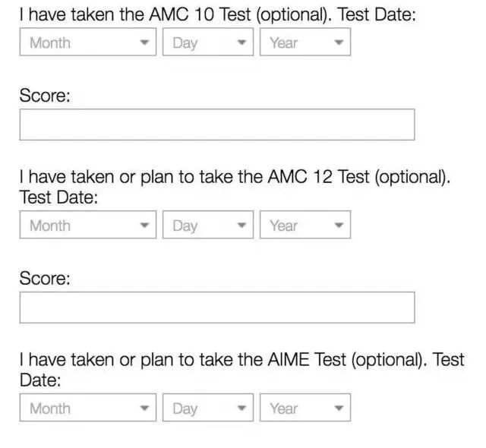The height and width of the screenshot is (448, 486).
Task: Select the AIME test Month dropdown
Action: pyautogui.click(x=87, y=409)
